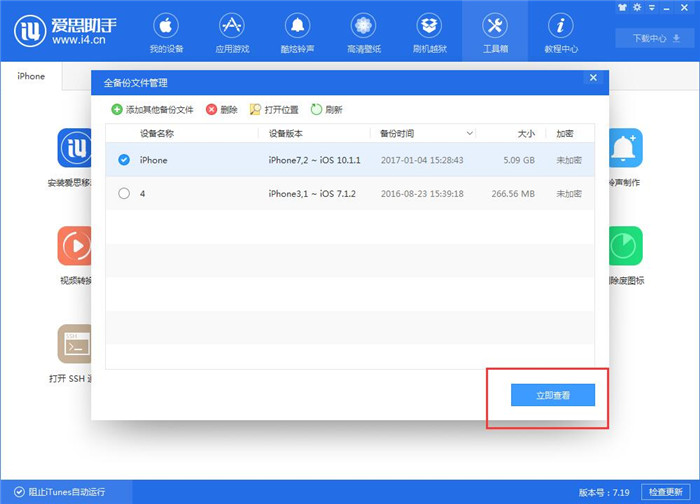Open the title bar dropdown menu icon
Viewport: 700px width, 504px height.
(x=652, y=8)
